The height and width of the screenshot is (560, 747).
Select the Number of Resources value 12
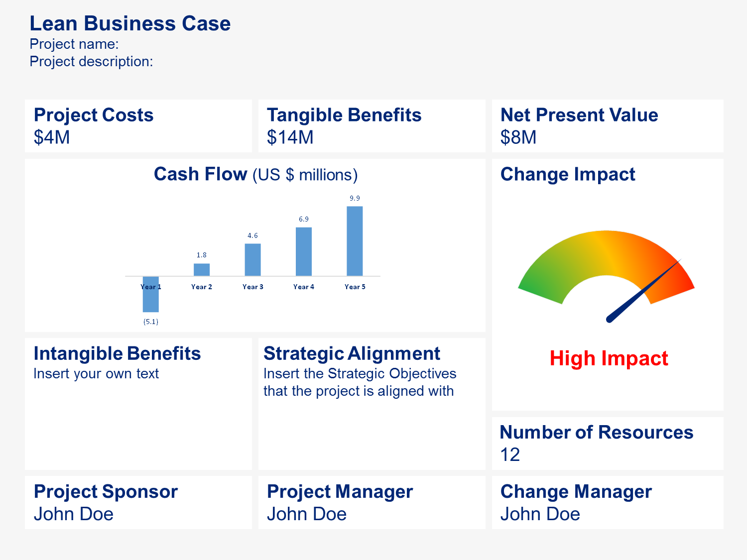click(x=510, y=455)
